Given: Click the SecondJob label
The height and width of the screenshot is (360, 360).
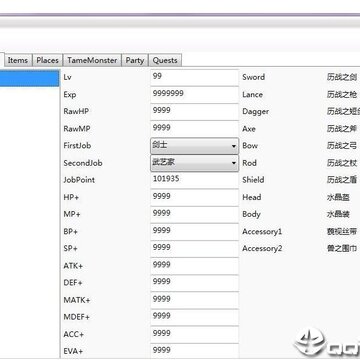Looking at the screenshot, I should point(83,163).
